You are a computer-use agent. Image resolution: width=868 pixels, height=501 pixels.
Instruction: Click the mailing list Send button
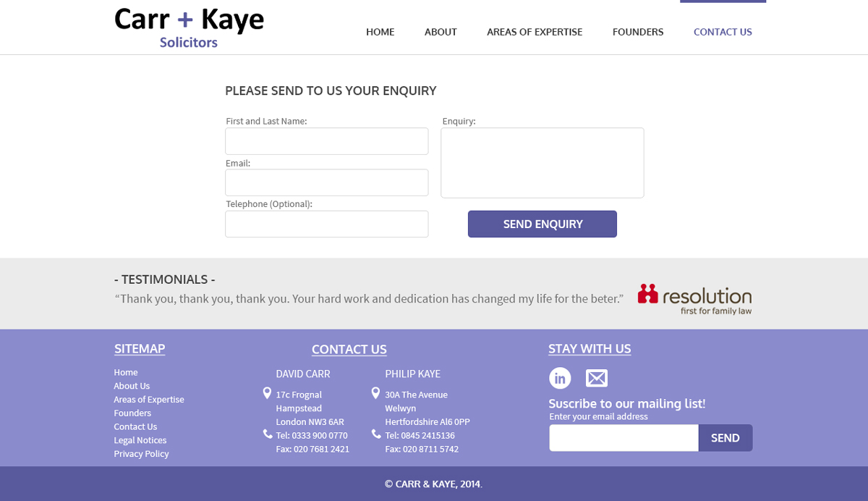tap(726, 438)
